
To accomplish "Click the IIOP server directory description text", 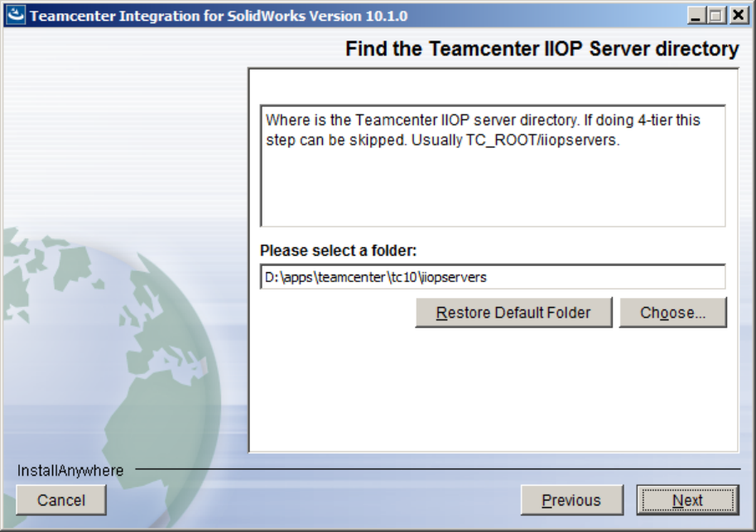I will [483, 130].
